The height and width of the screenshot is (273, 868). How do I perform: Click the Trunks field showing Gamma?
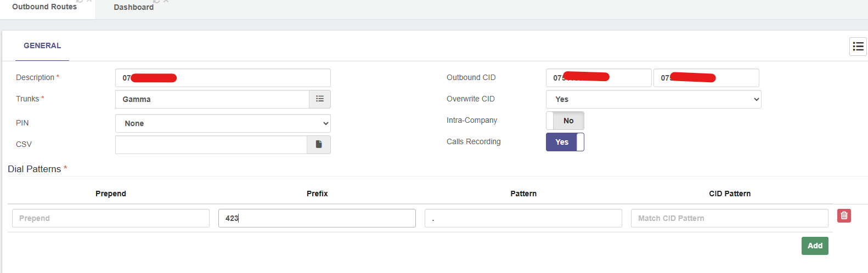coord(212,99)
